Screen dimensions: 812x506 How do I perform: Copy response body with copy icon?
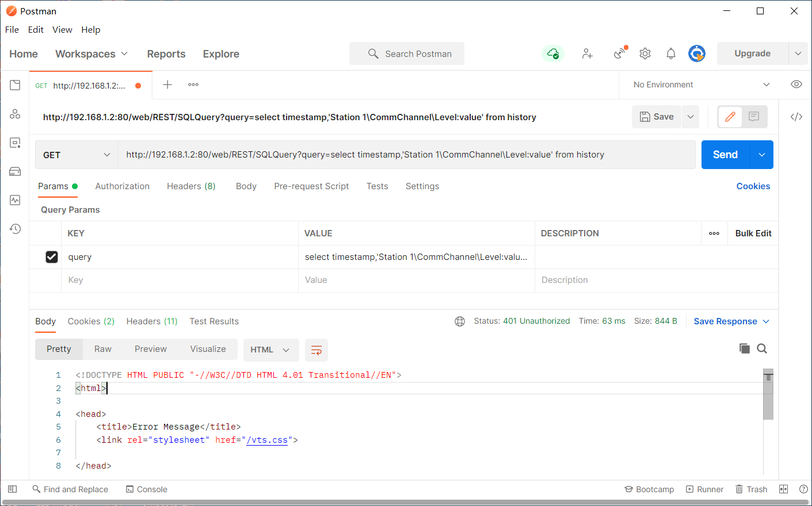point(744,348)
